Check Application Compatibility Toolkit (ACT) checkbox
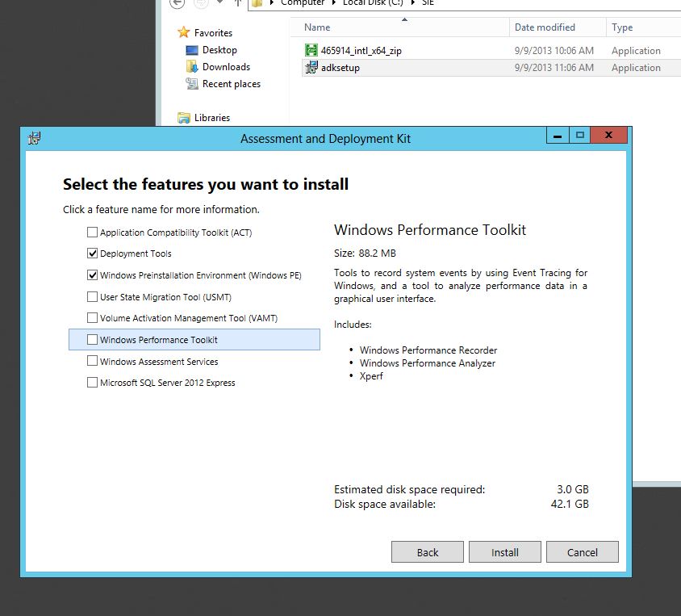The height and width of the screenshot is (616, 681). (92, 233)
